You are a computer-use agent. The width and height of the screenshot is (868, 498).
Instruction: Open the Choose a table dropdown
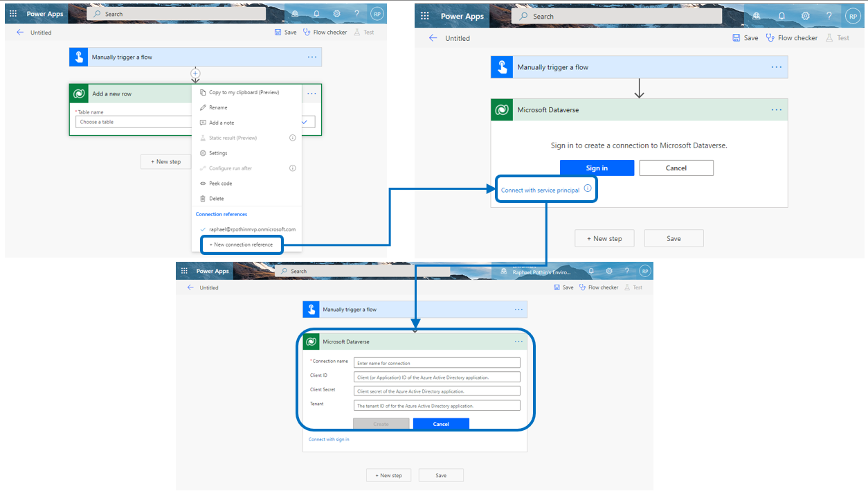click(x=132, y=122)
